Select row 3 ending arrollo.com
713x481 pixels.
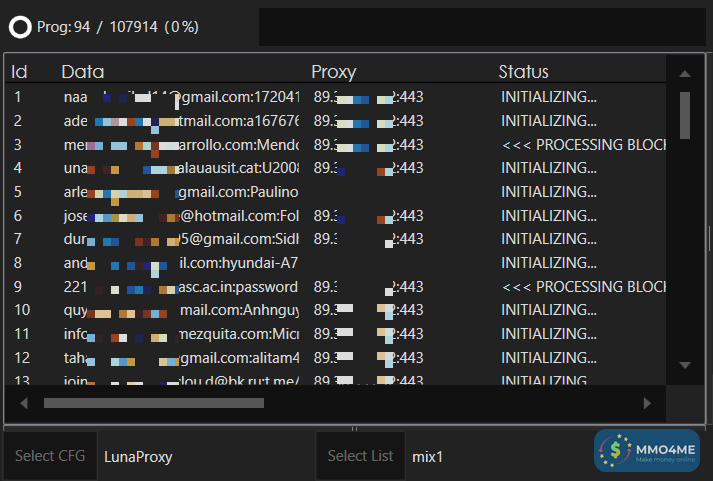click(x=335, y=145)
